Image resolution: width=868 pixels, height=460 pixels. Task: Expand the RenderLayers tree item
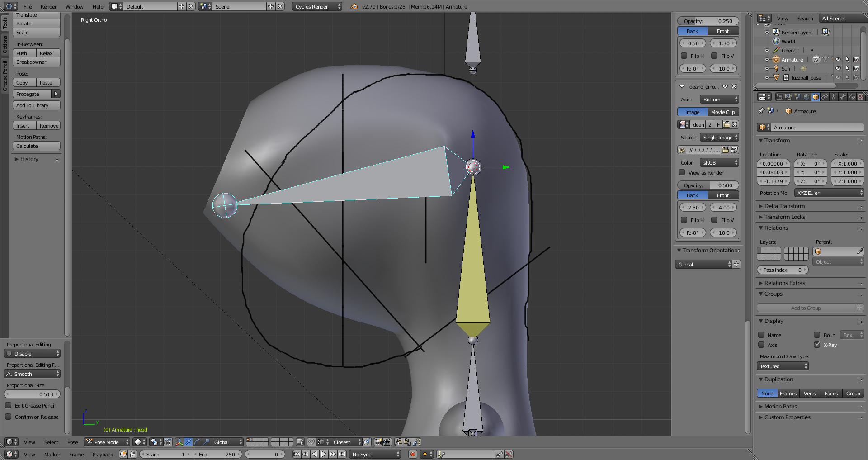coord(767,33)
